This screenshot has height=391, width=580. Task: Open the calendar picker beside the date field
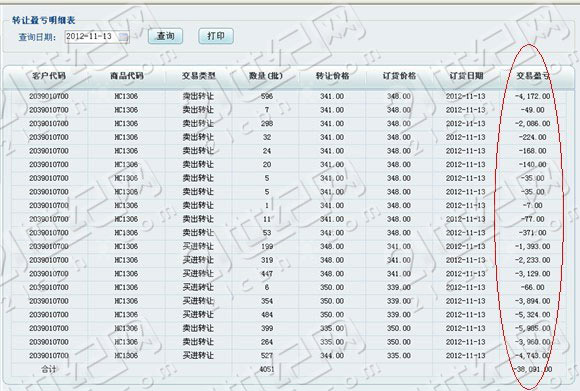click(x=124, y=37)
